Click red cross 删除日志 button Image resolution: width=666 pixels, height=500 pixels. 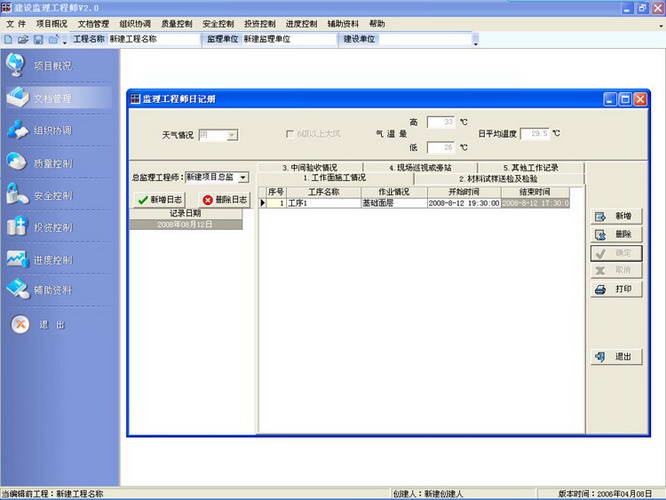click(x=225, y=200)
